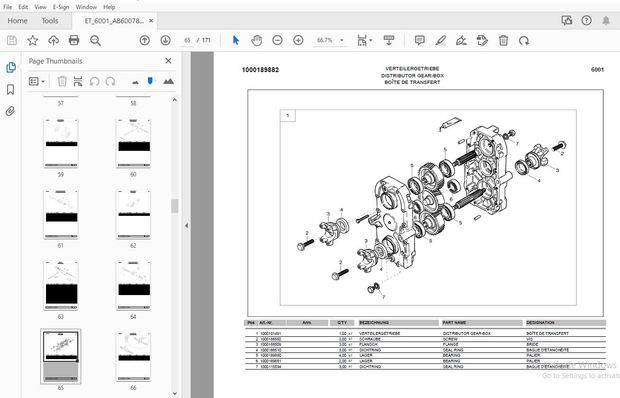Click the Help question mark icon

coord(586,21)
